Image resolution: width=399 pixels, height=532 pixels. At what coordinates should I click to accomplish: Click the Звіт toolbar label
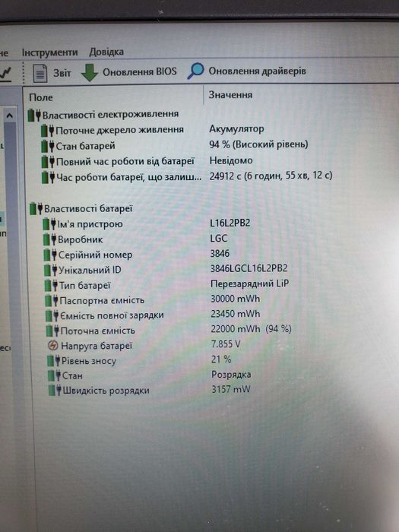click(62, 73)
